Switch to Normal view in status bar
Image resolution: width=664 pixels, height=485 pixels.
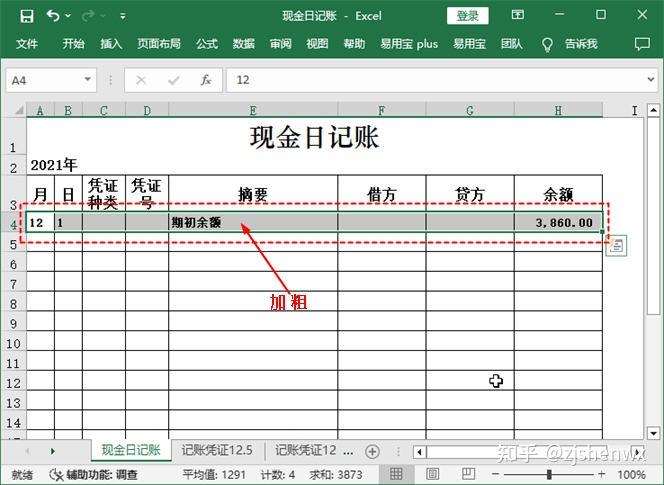coord(396,474)
